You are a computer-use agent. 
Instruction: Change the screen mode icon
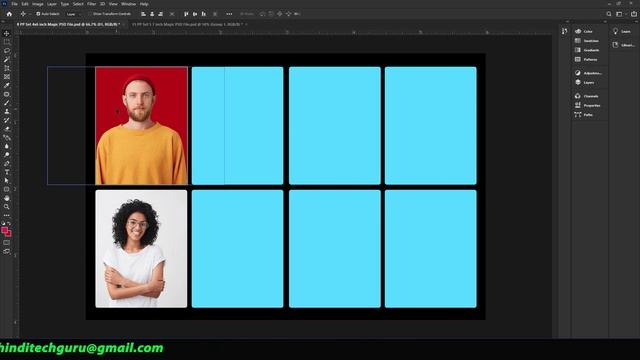[x=7, y=251]
